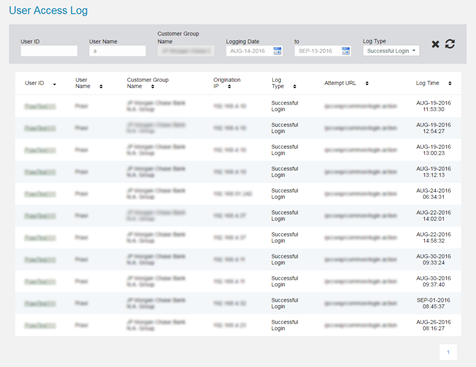476x367 pixels.
Task: Click the User ID column header text
Action: click(x=34, y=83)
